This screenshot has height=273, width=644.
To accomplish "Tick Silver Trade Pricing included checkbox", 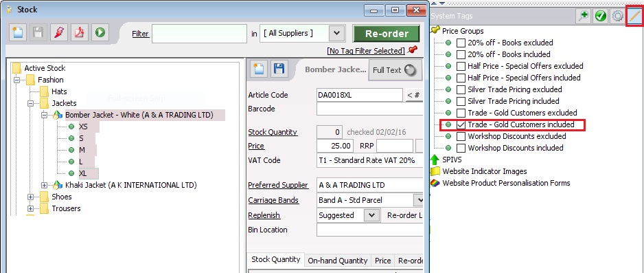I will click(461, 101).
